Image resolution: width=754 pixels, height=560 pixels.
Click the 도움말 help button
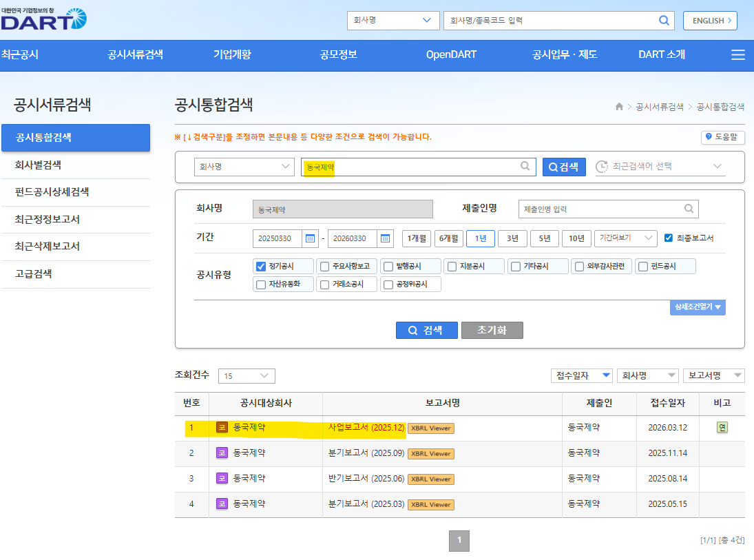722,137
